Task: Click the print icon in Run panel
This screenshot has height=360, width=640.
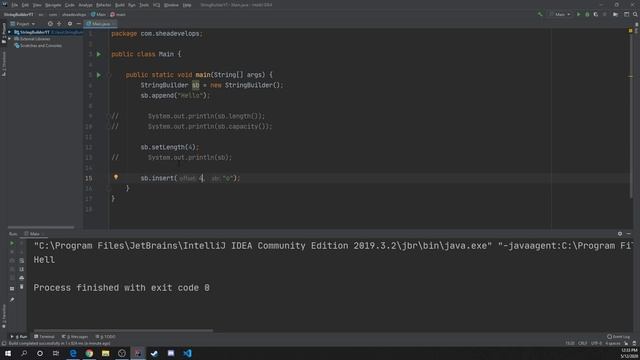Action: [22, 278]
